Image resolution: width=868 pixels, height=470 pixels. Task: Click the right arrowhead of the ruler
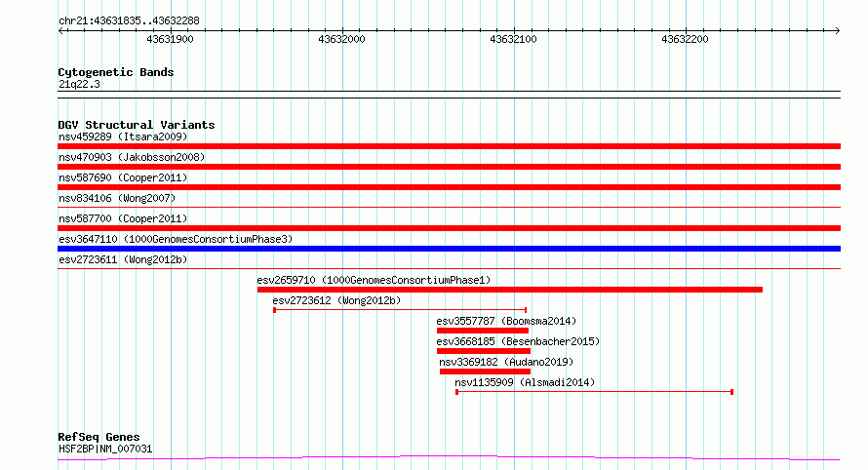(x=838, y=31)
